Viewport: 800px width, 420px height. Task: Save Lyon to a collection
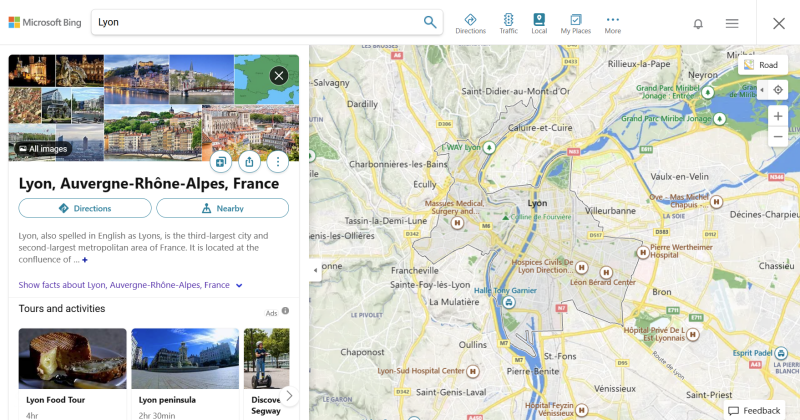coord(221,161)
